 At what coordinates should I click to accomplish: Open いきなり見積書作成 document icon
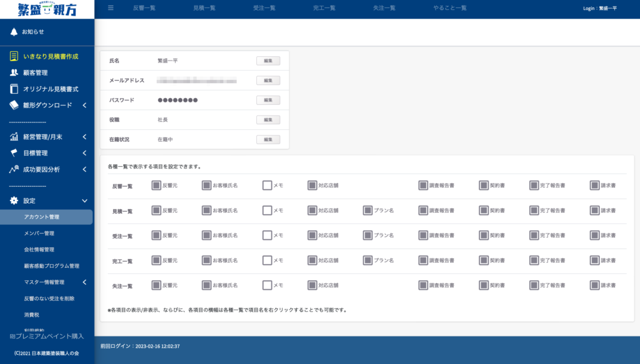[x=14, y=56]
